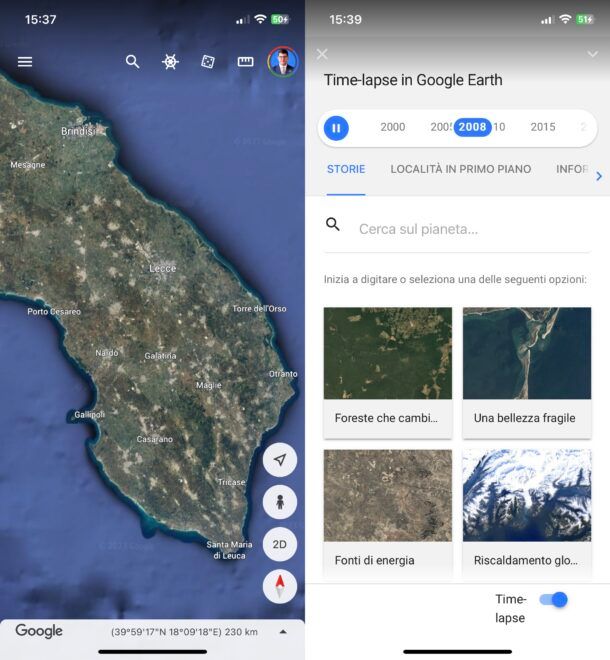Tap Wi-Fi icon in left status bar
This screenshot has width=610, height=660.
pyautogui.click(x=261, y=19)
